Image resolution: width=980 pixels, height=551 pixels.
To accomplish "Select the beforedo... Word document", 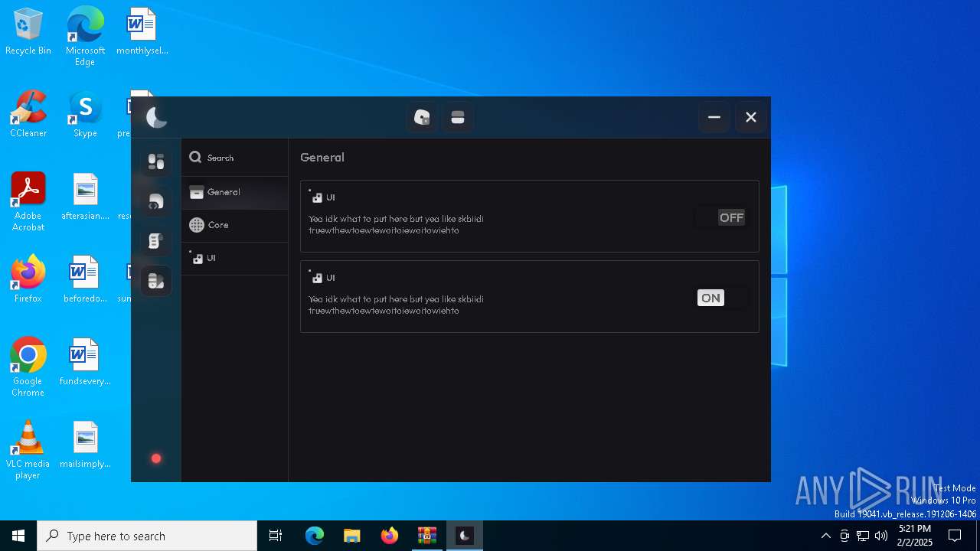I will point(85,280).
